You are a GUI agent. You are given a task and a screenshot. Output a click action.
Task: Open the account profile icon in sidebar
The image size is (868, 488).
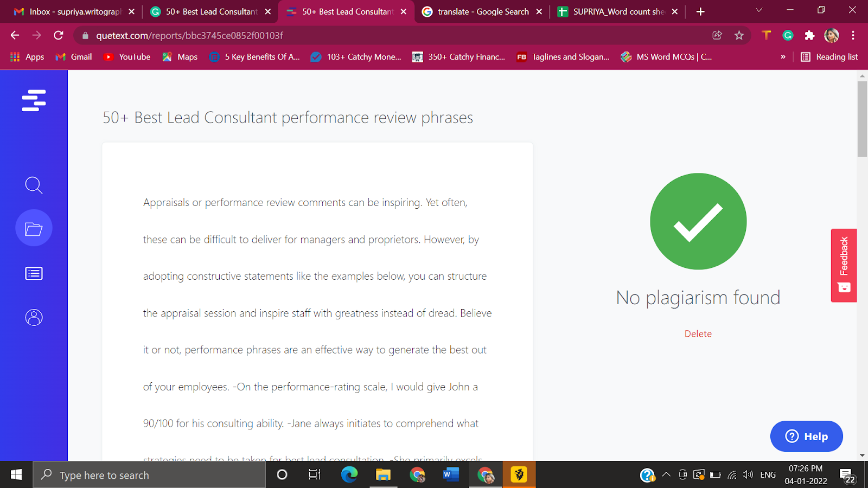[x=34, y=317]
